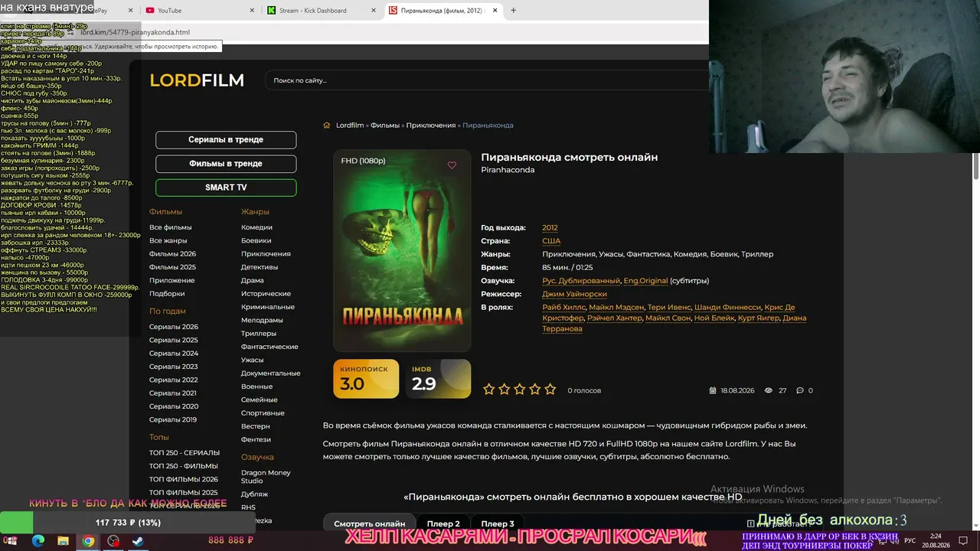Click the home icon in the breadcrumb
Image resolution: width=980 pixels, height=551 pixels.
pos(327,126)
